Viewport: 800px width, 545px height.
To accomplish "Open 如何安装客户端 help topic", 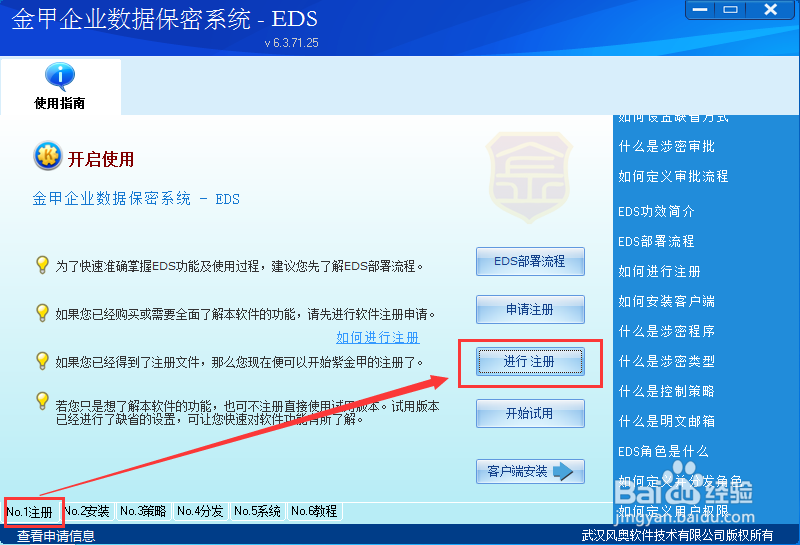I will click(x=666, y=301).
